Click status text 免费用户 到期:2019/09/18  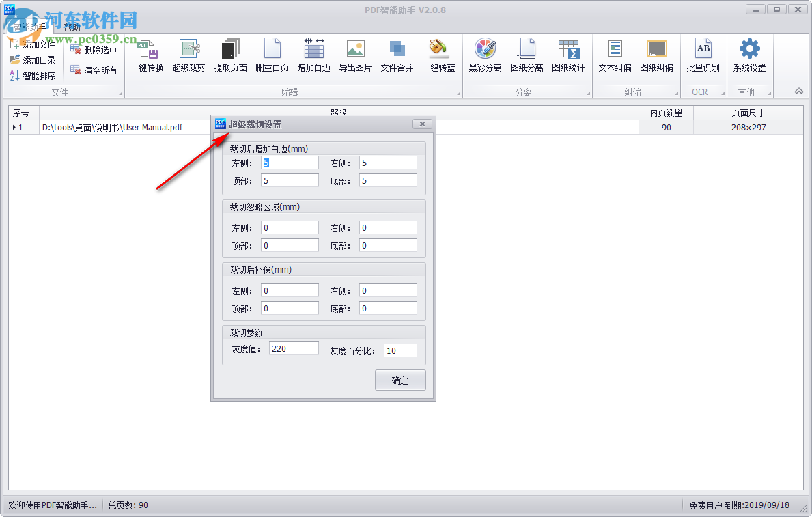click(x=739, y=505)
